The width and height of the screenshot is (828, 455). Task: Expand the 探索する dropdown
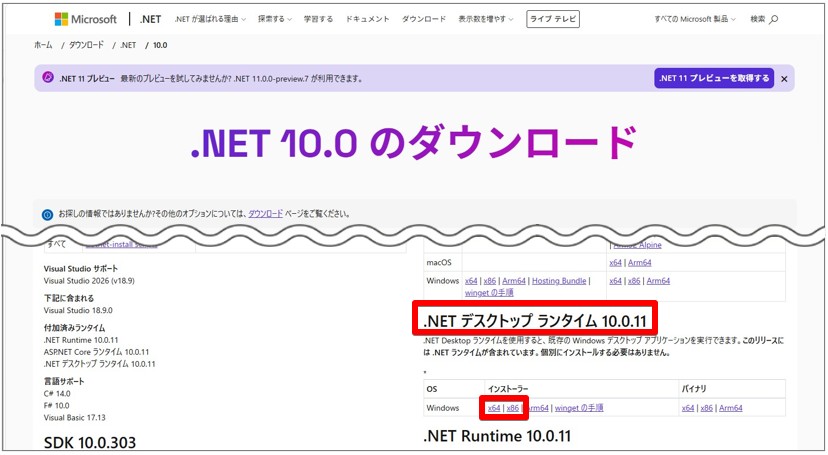tap(275, 19)
